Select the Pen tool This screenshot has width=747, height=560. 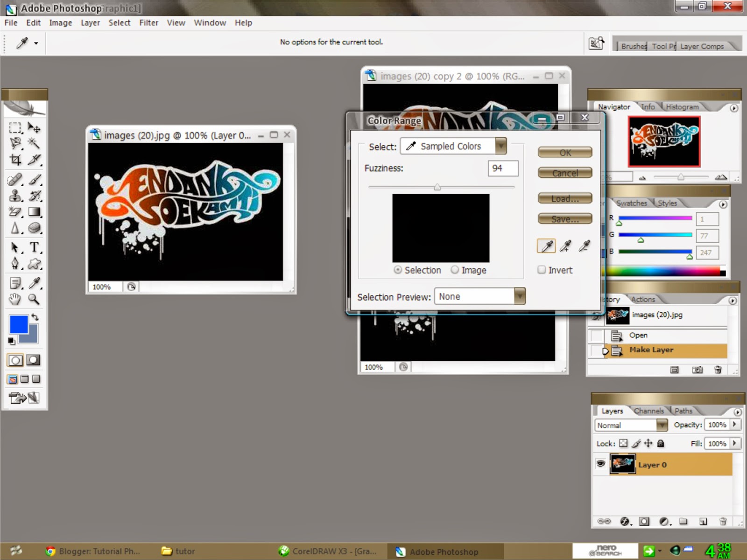[15, 264]
